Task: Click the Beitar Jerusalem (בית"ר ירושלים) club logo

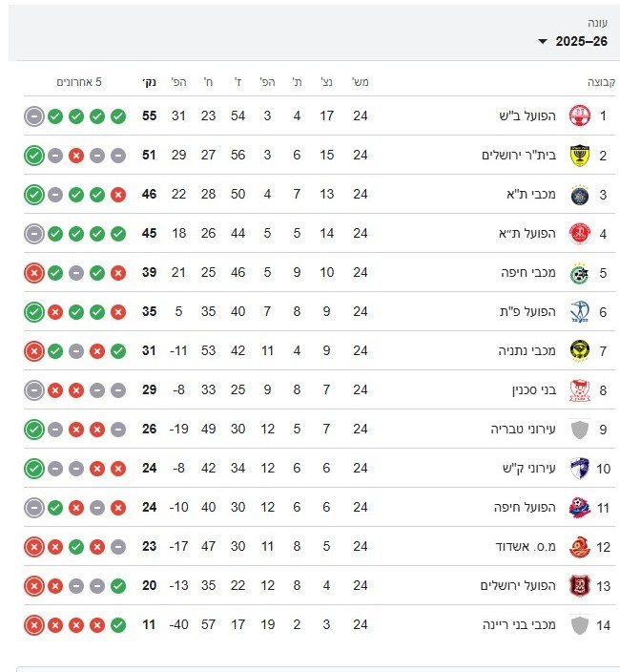Action: [579, 156]
